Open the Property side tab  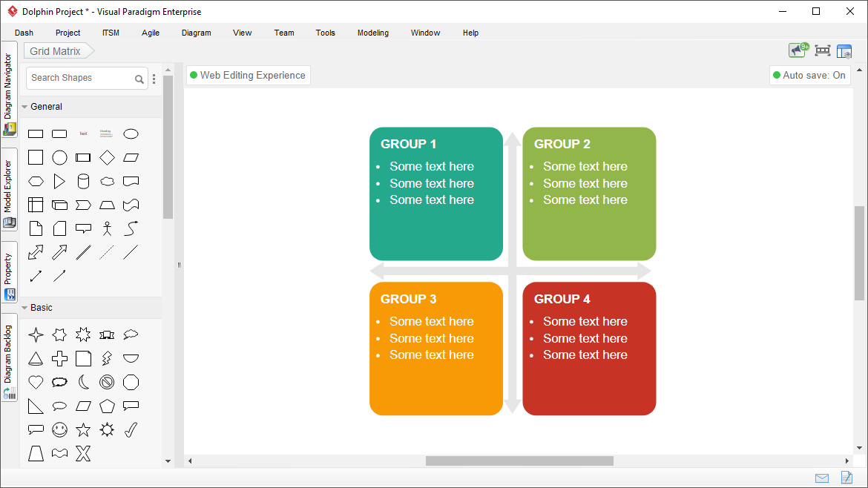pos(9,272)
